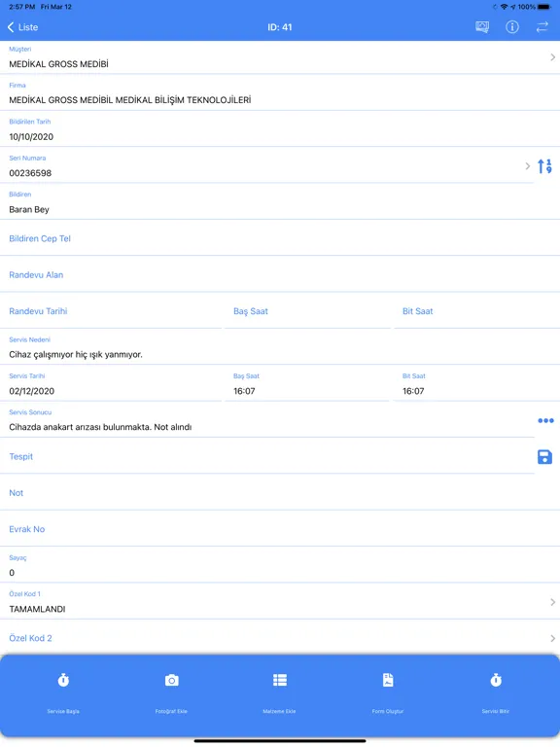This screenshot has height=747, width=560.
Task: Tap Servisi Bitir stopwatch icon
Action: pos(496,680)
